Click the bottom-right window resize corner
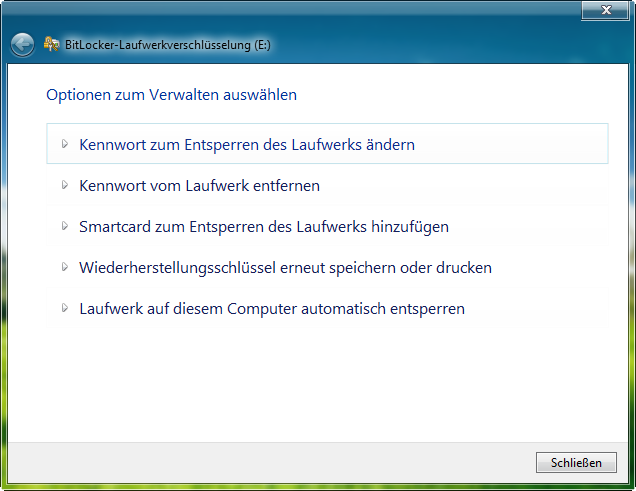The height and width of the screenshot is (491, 636). tap(631, 486)
